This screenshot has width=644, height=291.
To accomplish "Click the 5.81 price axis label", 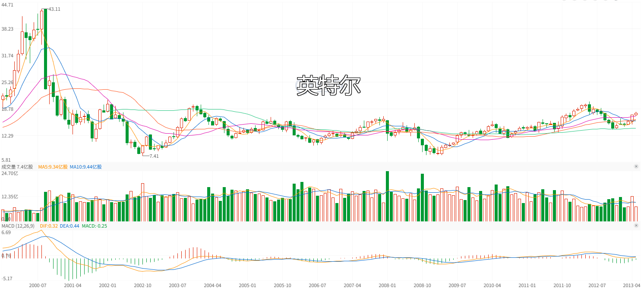I will 6,160.
